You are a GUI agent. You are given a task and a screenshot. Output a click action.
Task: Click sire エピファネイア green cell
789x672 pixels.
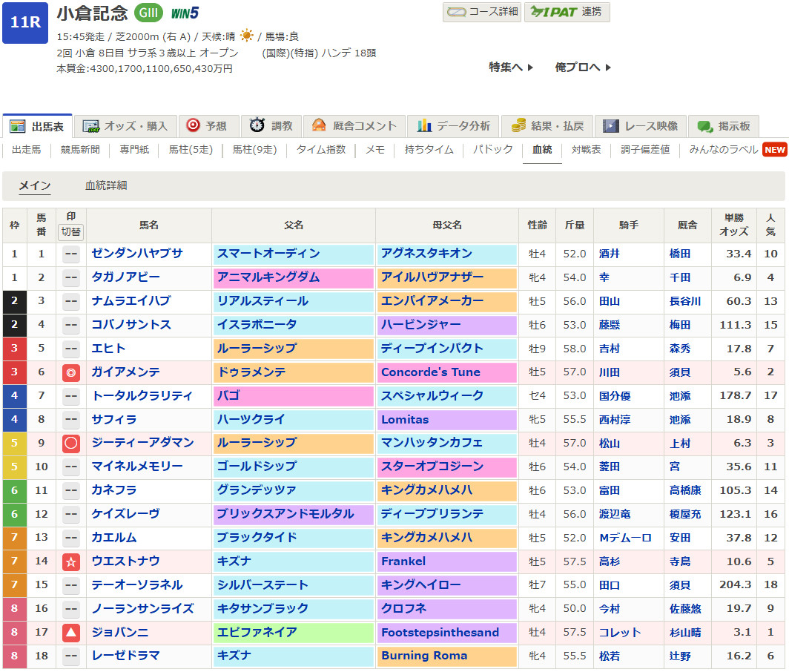click(x=294, y=633)
